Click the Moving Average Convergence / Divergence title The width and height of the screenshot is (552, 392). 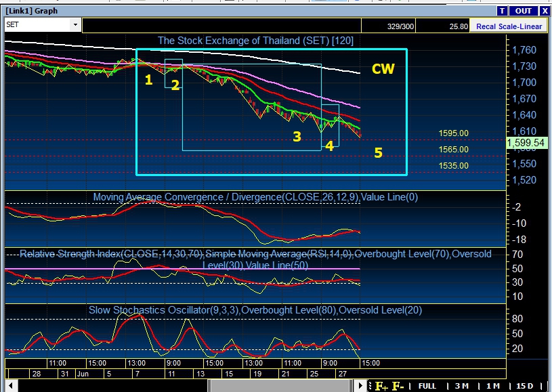[255, 197]
